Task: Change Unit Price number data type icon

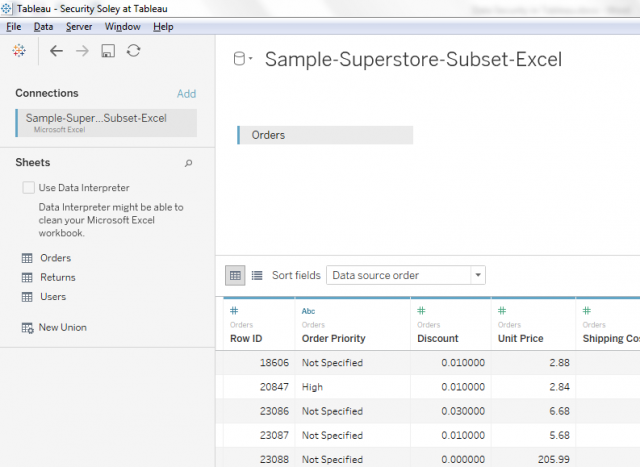Action: (x=502, y=311)
